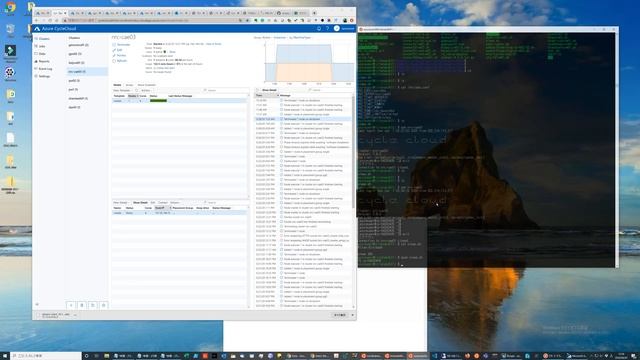Open the View Template dropdown above the nodes table
This screenshot has width=640, height=360.
[122, 90]
